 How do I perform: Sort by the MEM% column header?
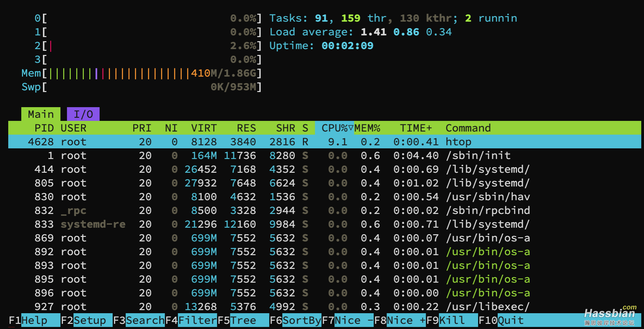click(x=367, y=128)
